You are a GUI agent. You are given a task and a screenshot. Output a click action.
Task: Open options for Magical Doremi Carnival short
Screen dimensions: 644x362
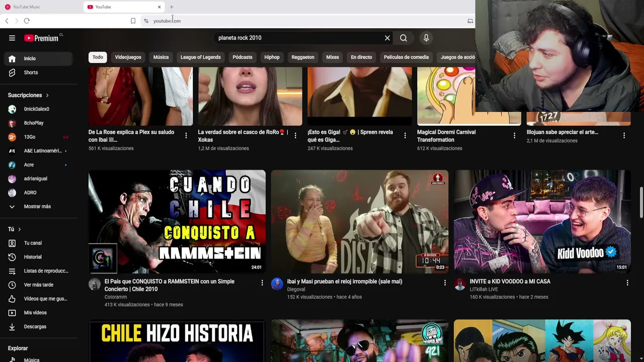[514, 135]
